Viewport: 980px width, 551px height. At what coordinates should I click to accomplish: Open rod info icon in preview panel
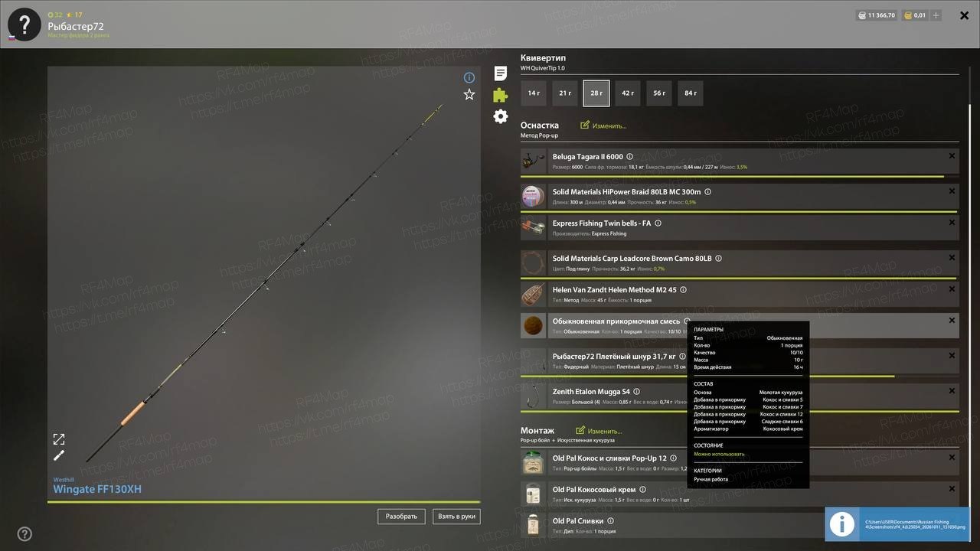click(469, 77)
